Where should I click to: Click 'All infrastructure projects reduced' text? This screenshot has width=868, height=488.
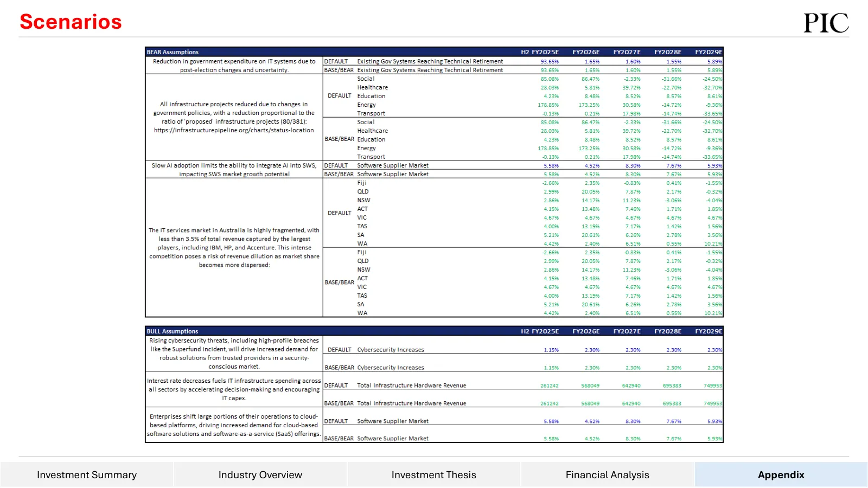(234, 117)
